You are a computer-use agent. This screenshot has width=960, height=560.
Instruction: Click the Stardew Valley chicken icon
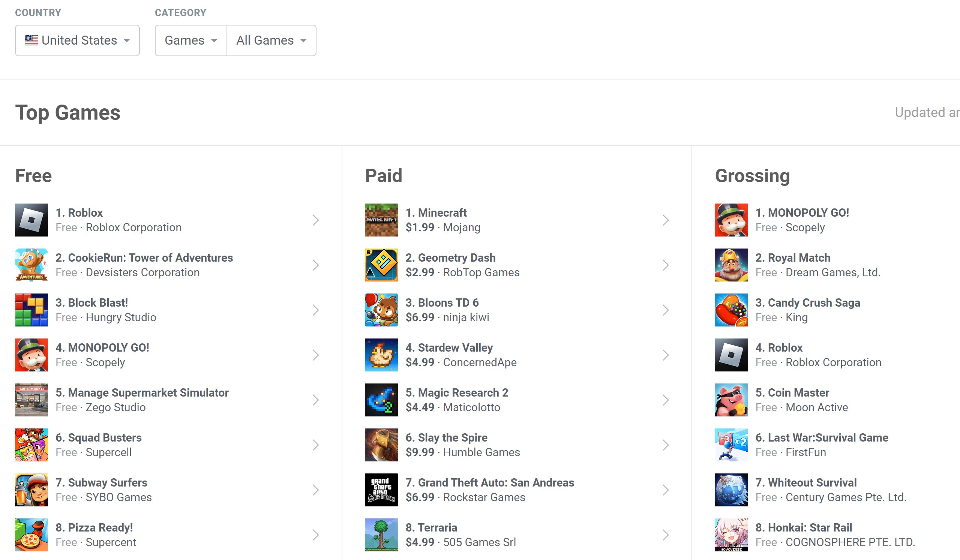pyautogui.click(x=381, y=355)
